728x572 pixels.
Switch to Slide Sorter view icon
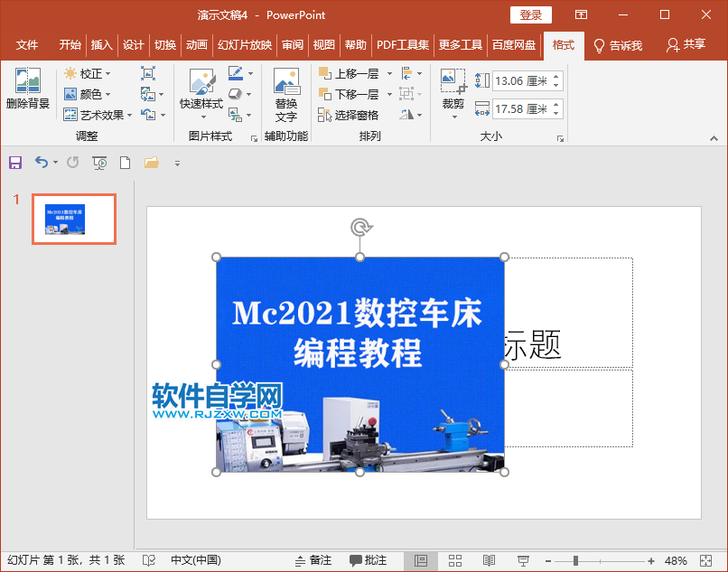pos(455,559)
